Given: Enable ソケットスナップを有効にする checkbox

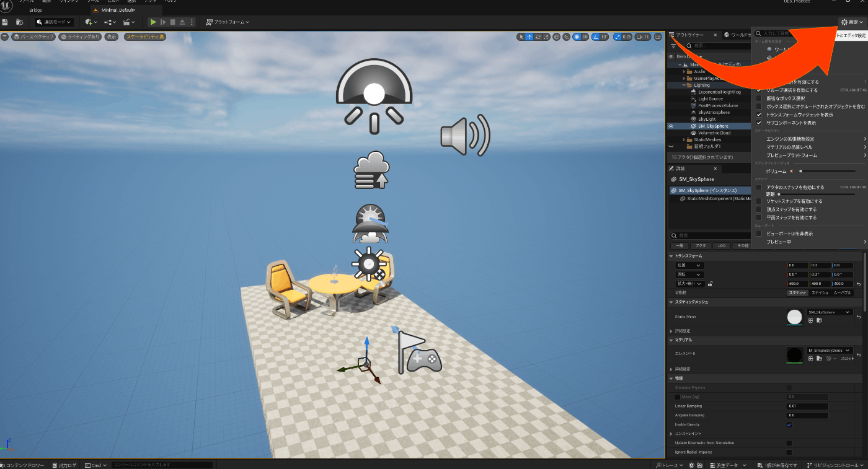Looking at the screenshot, I should coord(759,201).
